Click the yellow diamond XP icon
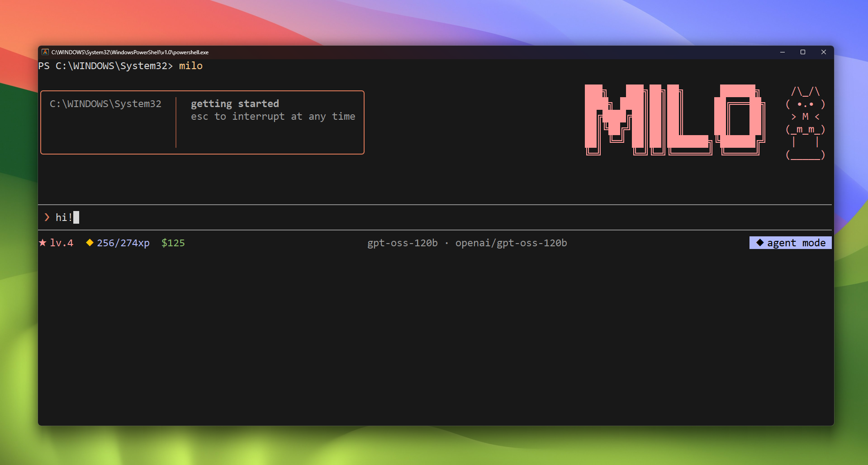This screenshot has height=465, width=868. tap(90, 243)
